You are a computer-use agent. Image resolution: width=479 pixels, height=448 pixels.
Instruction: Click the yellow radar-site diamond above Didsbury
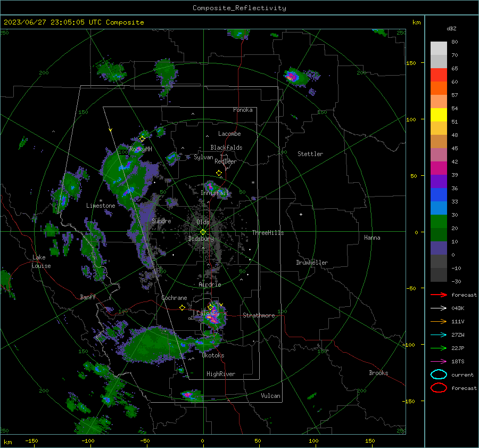tap(203, 232)
